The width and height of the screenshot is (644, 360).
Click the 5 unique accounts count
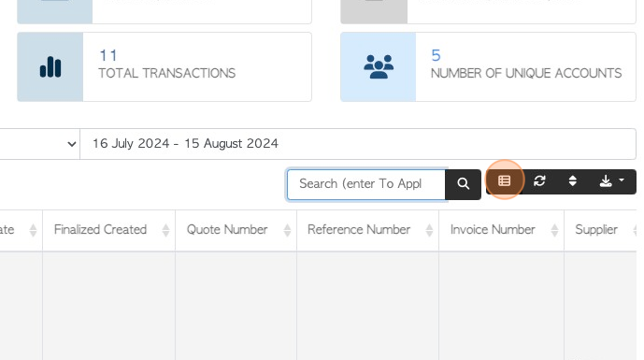(436, 55)
